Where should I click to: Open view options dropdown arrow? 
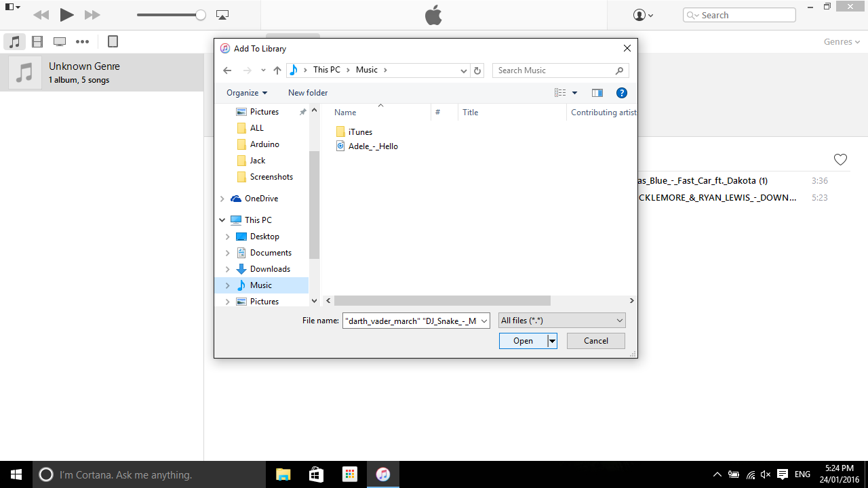[x=574, y=93]
